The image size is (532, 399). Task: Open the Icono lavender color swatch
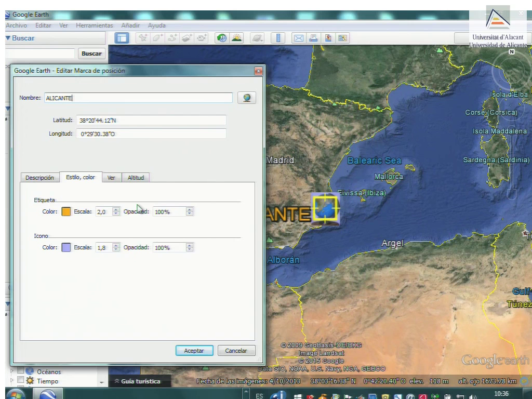tap(66, 247)
